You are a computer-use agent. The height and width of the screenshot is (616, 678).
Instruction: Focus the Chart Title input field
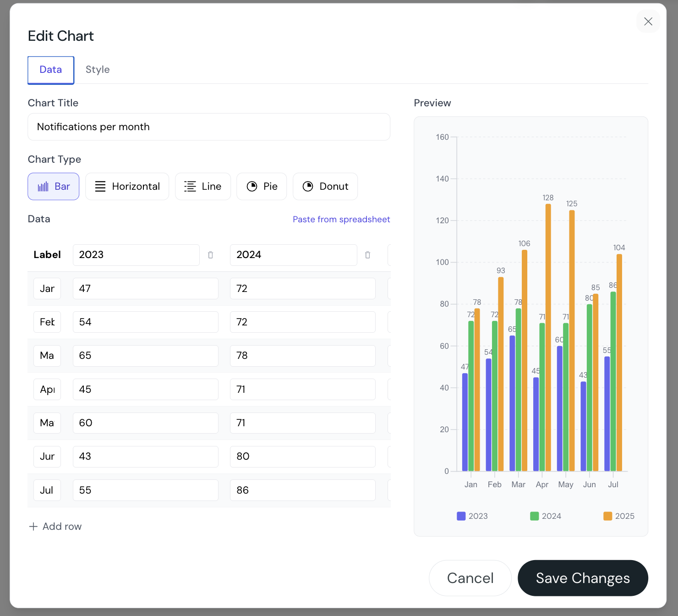(x=209, y=127)
